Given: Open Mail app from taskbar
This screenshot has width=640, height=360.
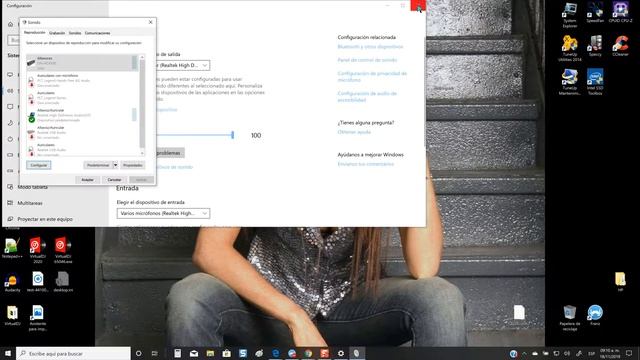Looking at the screenshot, I should coord(194,353).
